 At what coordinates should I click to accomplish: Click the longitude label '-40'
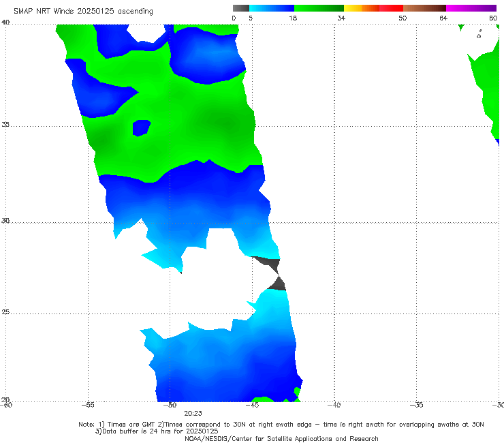pos(334,405)
